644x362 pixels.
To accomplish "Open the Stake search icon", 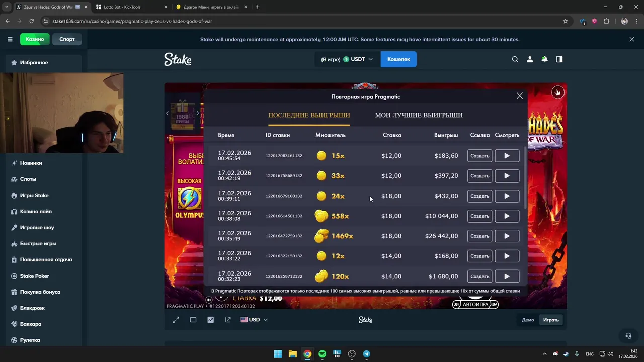I will [x=515, y=59].
